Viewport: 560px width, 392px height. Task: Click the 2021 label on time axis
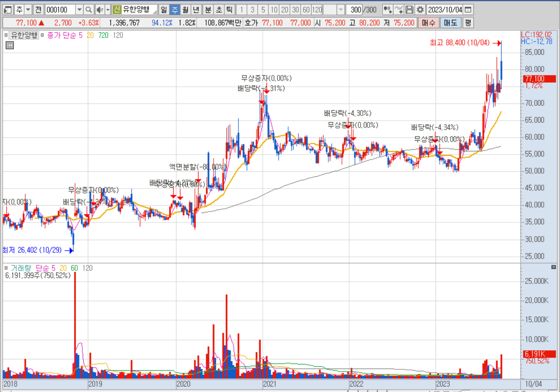(270, 383)
